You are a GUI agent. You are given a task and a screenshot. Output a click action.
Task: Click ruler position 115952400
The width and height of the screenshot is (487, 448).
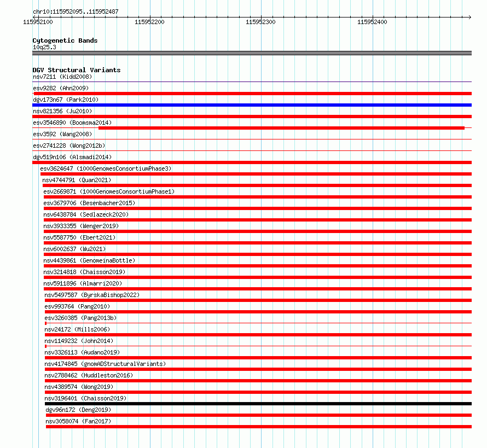(x=372, y=22)
